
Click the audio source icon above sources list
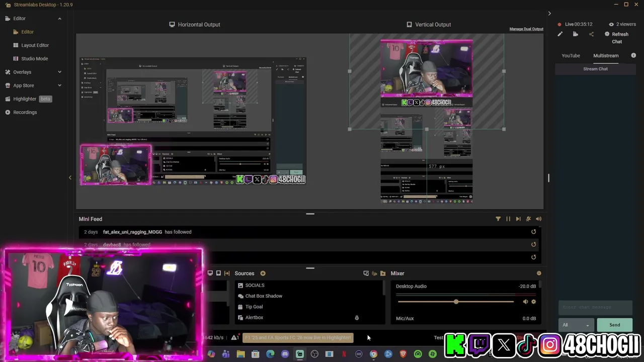pyautogui.click(x=374, y=274)
